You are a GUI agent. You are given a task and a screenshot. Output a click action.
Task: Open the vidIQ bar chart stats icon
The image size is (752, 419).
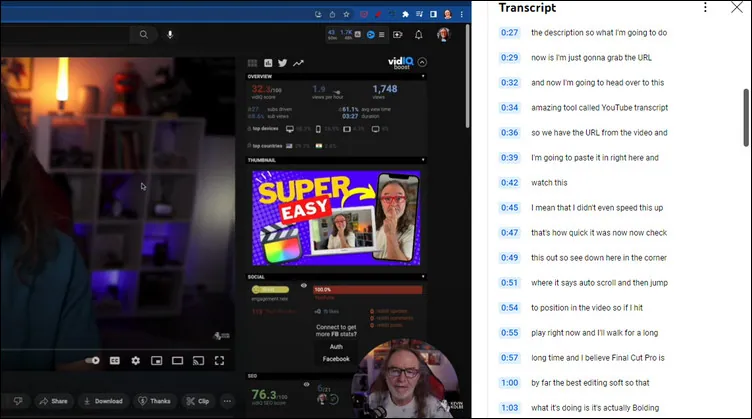click(268, 63)
